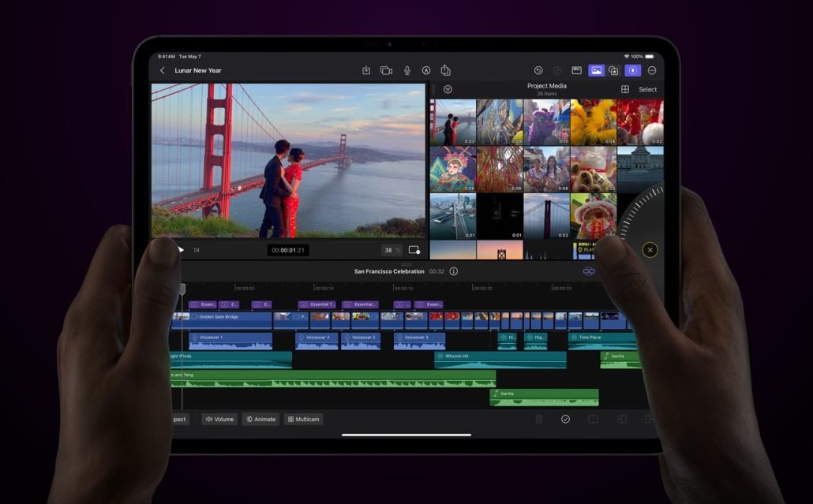The width and height of the screenshot is (813, 504).
Task: Select the Time Piece audio clip
Action: [x=602, y=341]
